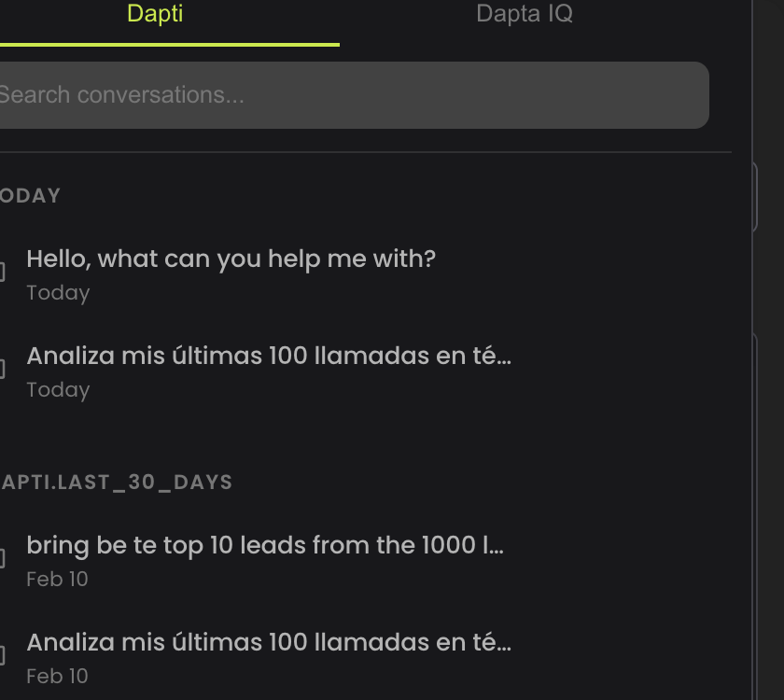The height and width of the screenshot is (700, 784).
Task: Click the 'Today' timestamp under the first conversation
Action: tap(58, 292)
